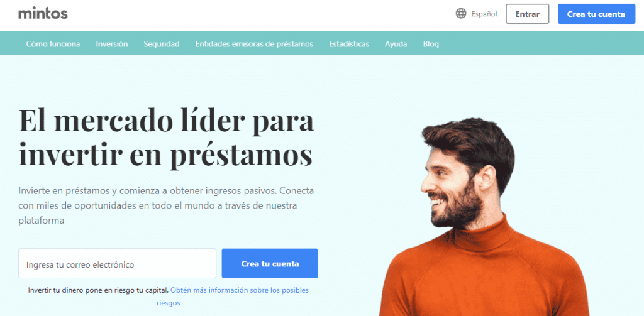This screenshot has height=316, width=644.
Task: Click the globe language icon
Action: coord(461,14)
